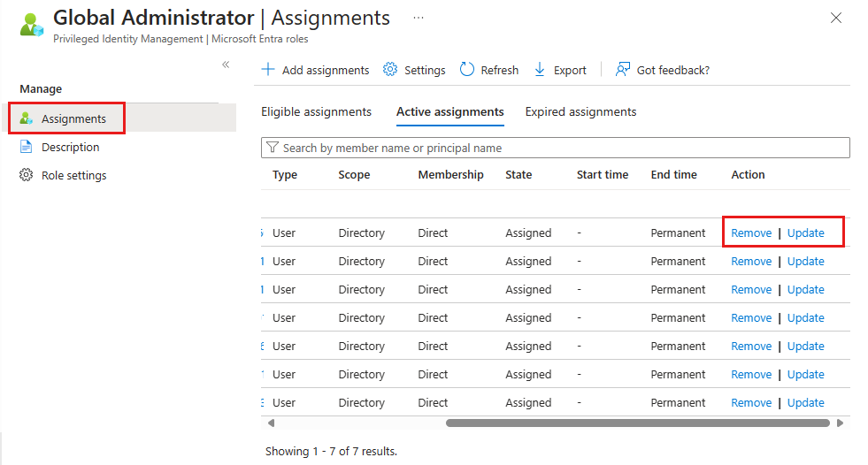868x465 pixels.
Task: Click Update link in the first row
Action: tap(805, 233)
